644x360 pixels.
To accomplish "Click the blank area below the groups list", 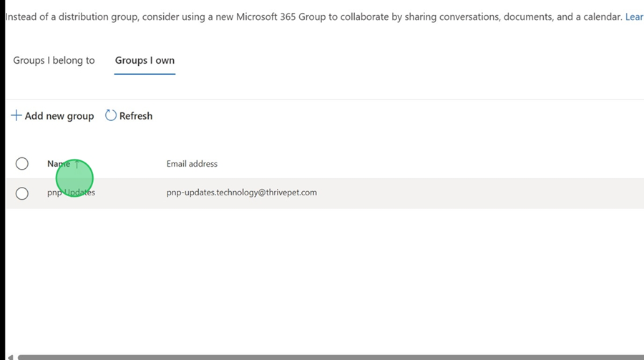I will click(x=322, y=279).
